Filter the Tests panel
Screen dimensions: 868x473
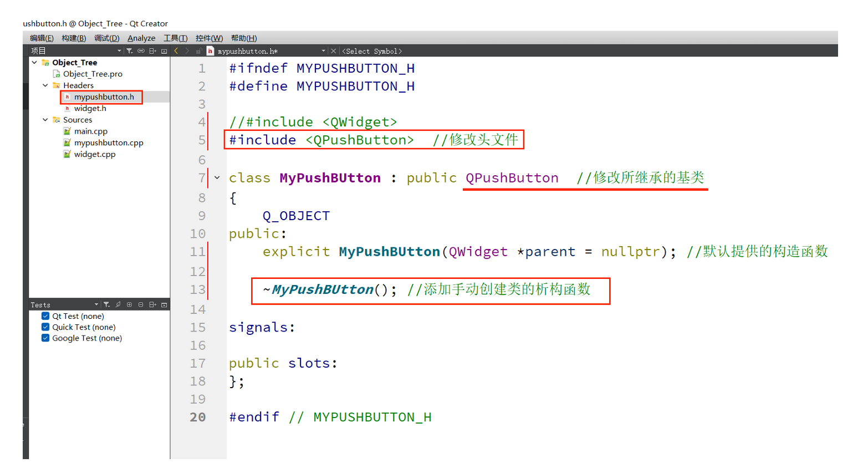coord(106,304)
